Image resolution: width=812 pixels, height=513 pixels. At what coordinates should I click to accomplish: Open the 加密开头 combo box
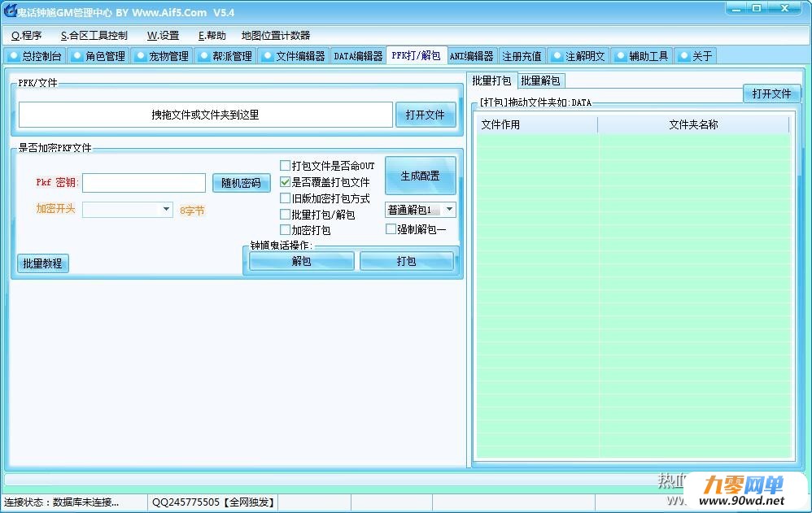[128, 209]
